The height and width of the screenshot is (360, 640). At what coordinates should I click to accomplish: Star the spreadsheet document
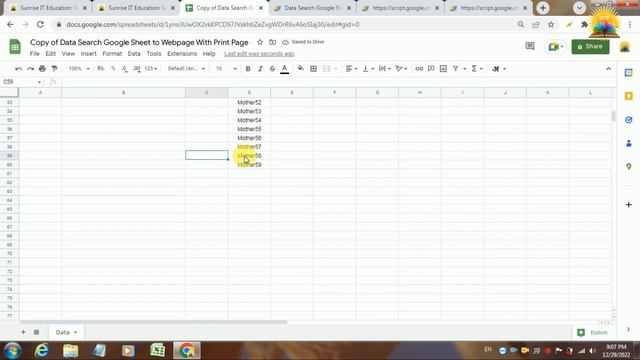tap(260, 42)
